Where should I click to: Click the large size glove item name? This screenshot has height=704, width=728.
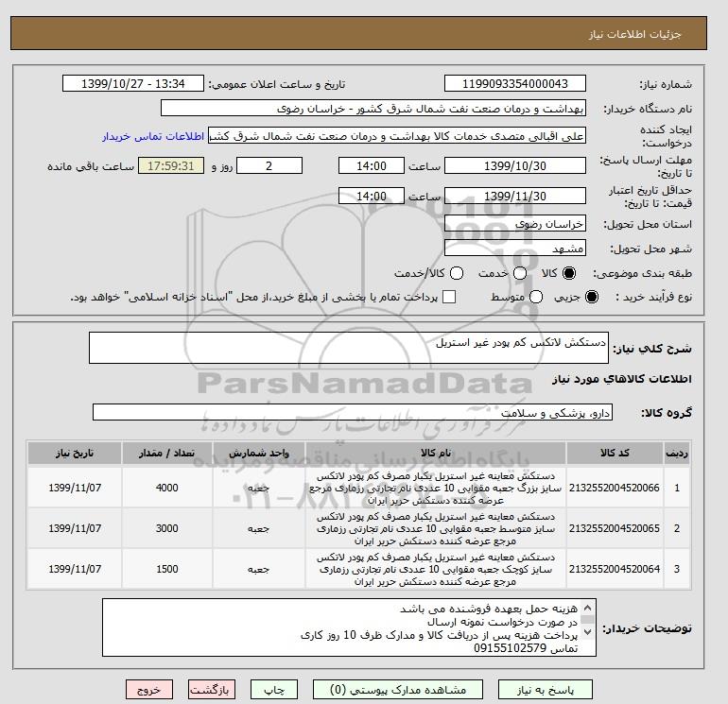[436, 488]
